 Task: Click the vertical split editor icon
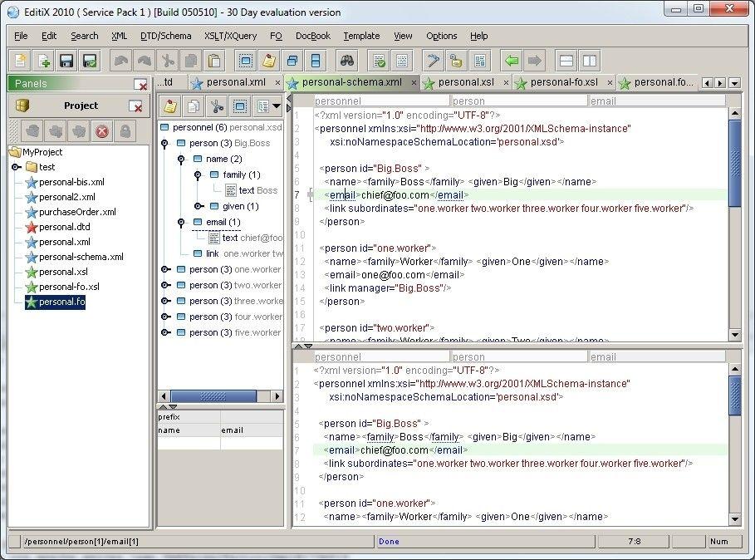coord(589,61)
